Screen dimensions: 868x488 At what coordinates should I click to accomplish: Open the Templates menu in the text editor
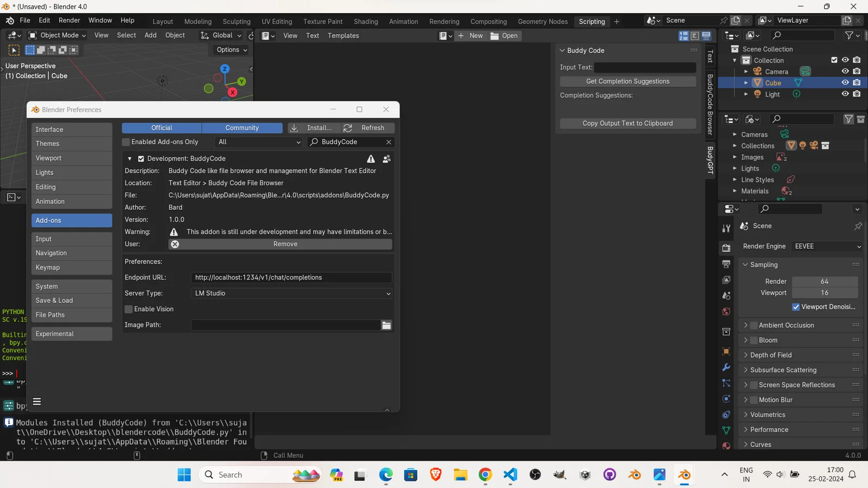(343, 36)
